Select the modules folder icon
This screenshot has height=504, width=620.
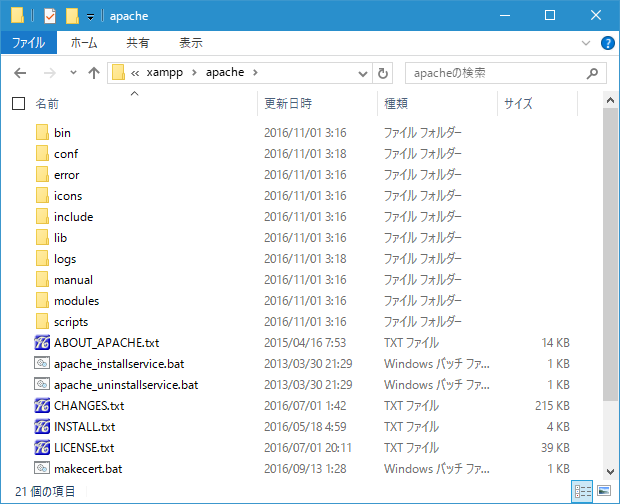click(42, 300)
